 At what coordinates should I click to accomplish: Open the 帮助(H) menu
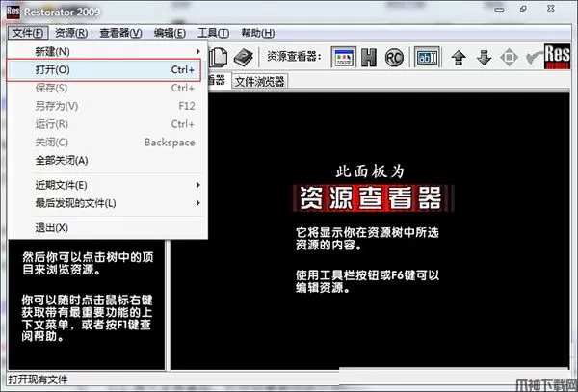[x=257, y=33]
